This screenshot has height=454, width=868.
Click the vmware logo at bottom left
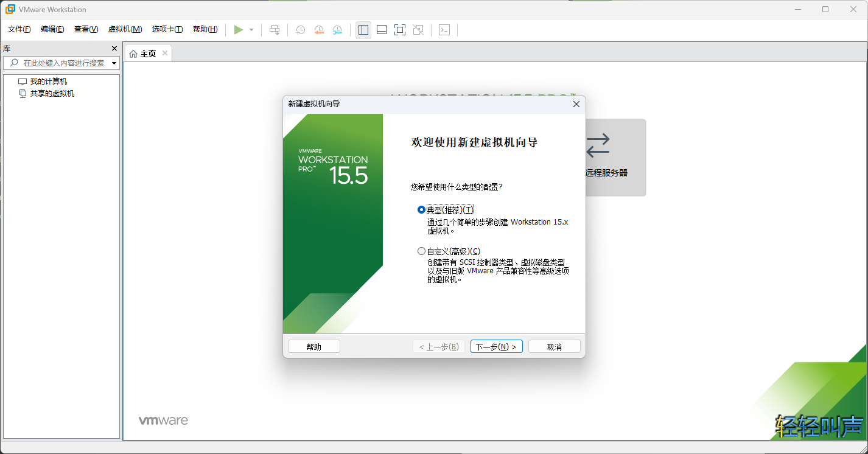click(x=164, y=421)
